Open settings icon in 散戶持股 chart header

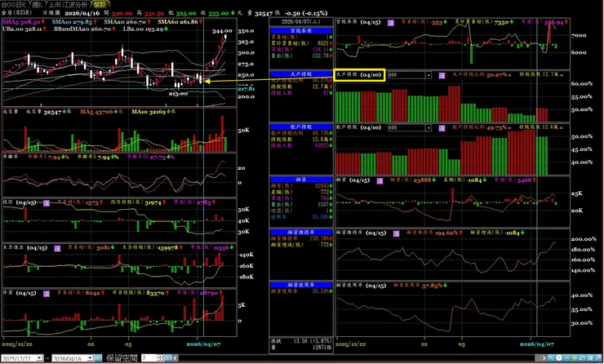(442, 127)
